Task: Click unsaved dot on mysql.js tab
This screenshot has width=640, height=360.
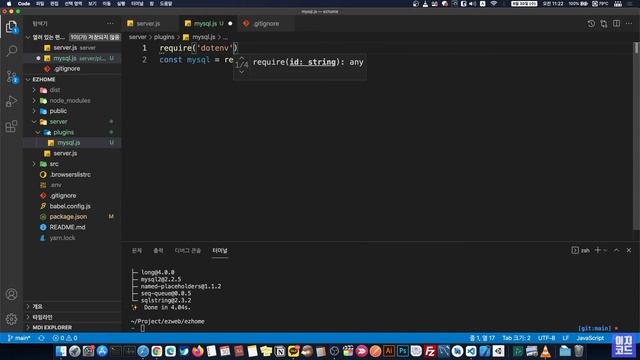Action: (230, 24)
